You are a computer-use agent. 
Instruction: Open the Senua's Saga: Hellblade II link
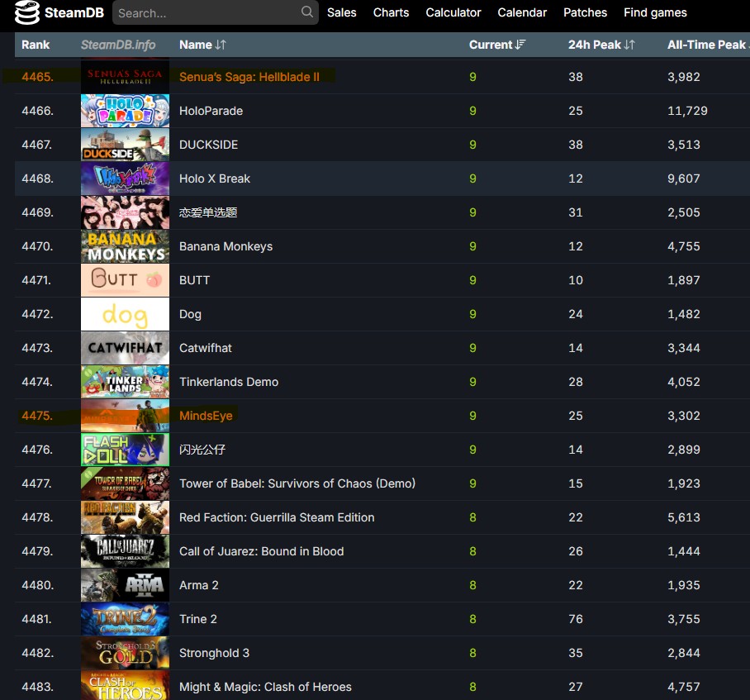tap(249, 77)
